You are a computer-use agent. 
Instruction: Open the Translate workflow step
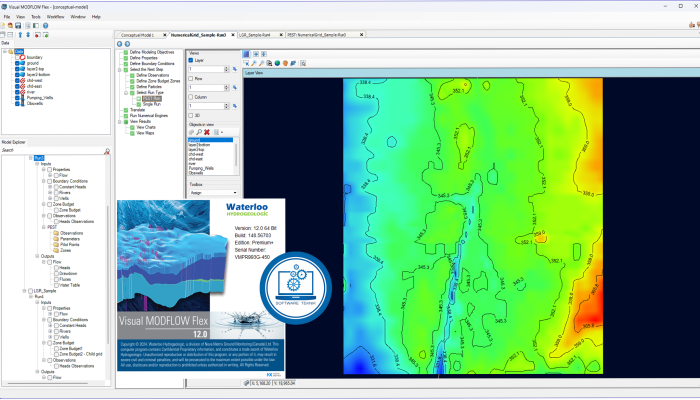click(x=138, y=110)
